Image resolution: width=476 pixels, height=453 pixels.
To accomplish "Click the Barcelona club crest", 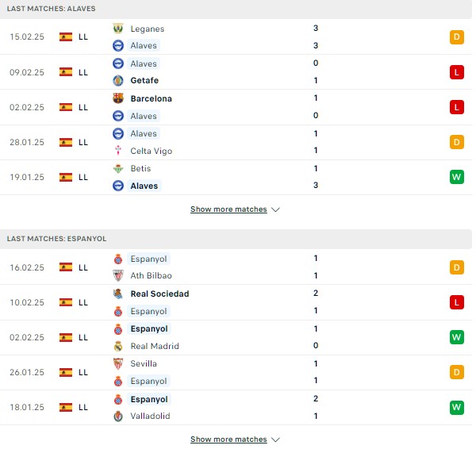I will tap(118, 98).
